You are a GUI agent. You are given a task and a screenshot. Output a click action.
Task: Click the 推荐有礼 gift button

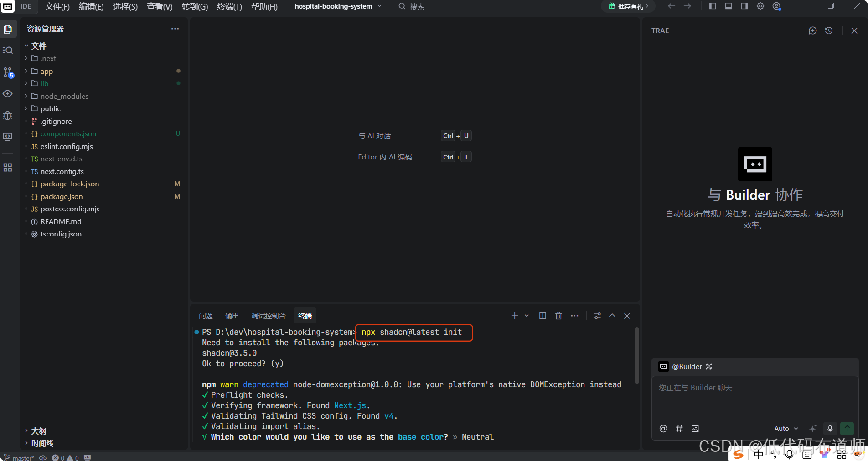point(628,6)
